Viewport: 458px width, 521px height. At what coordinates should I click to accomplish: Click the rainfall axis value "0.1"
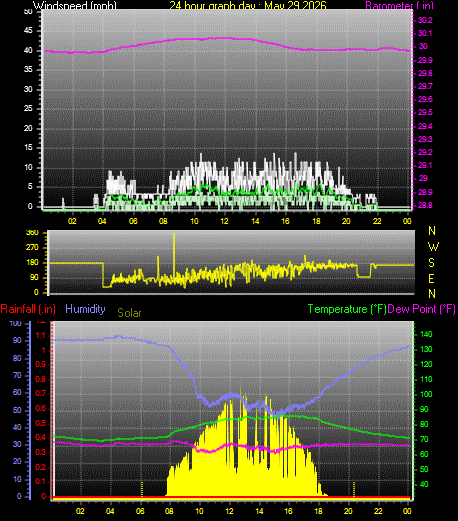(41, 481)
